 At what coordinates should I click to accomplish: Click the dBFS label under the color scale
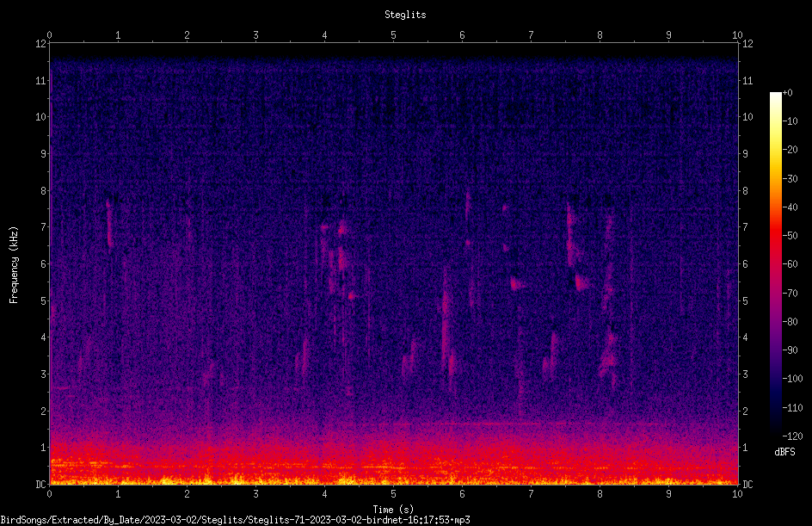point(784,452)
